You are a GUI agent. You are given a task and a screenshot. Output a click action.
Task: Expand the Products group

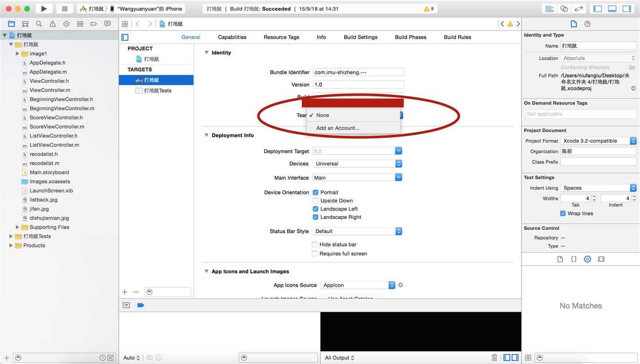[11, 245]
